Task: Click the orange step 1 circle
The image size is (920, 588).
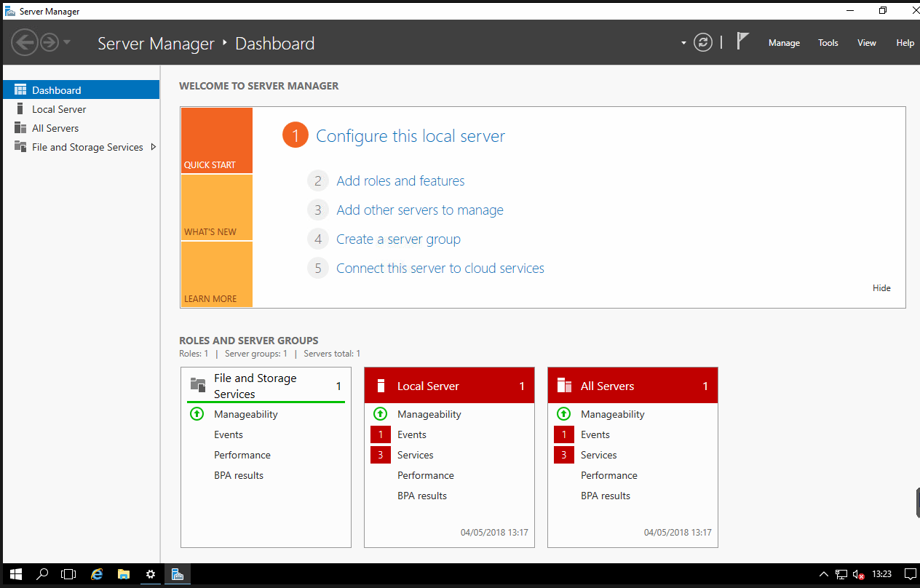Action: pos(296,136)
